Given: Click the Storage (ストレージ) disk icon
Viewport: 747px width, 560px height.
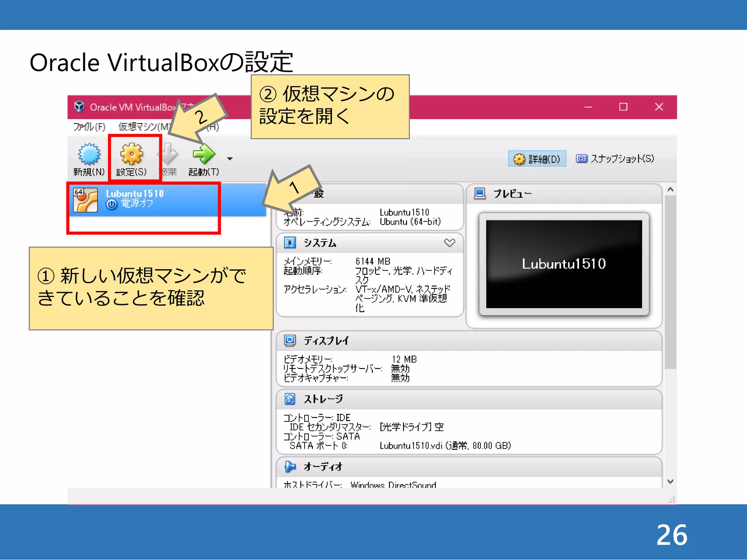Looking at the screenshot, I should pos(290,399).
